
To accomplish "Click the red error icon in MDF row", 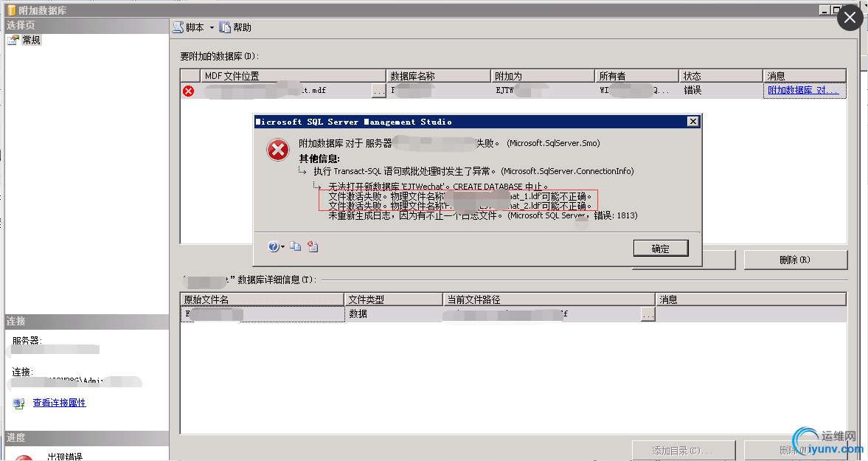I will tap(188, 91).
